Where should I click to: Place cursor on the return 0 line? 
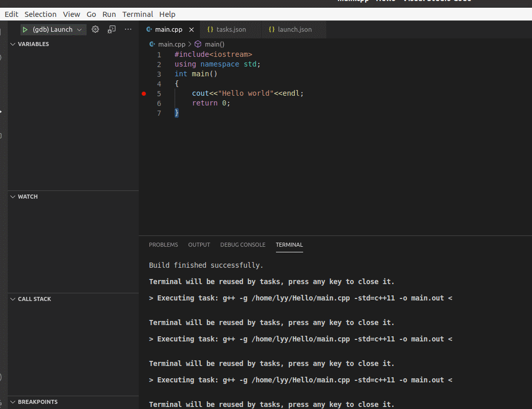[211, 103]
